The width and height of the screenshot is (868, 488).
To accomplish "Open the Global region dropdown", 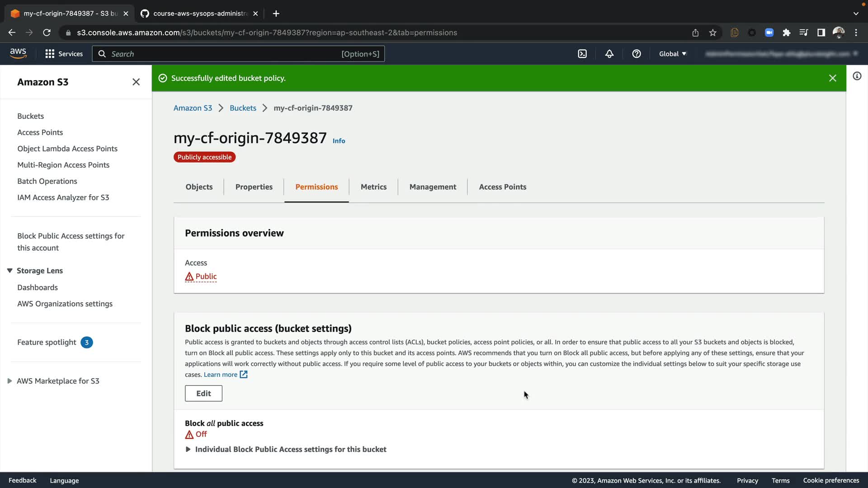I will [672, 54].
